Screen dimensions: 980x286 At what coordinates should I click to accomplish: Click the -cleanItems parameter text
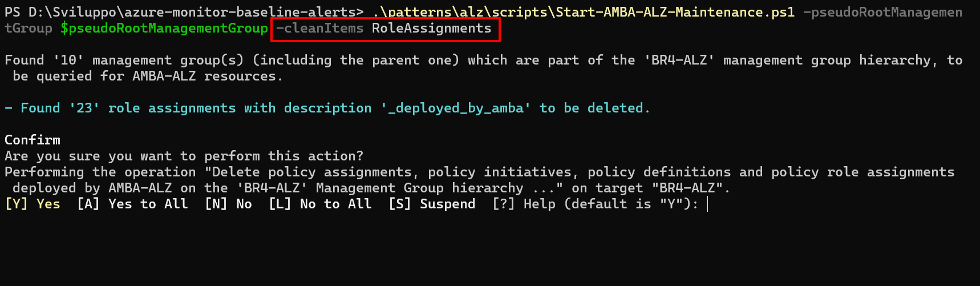point(319,29)
